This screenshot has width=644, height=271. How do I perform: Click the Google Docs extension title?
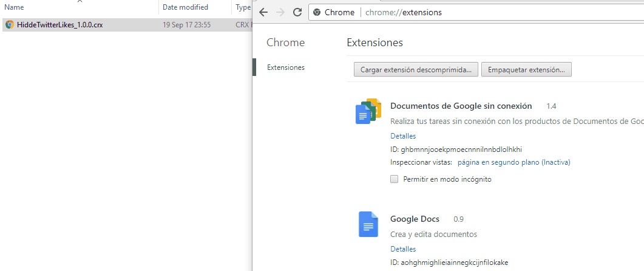tap(415, 219)
